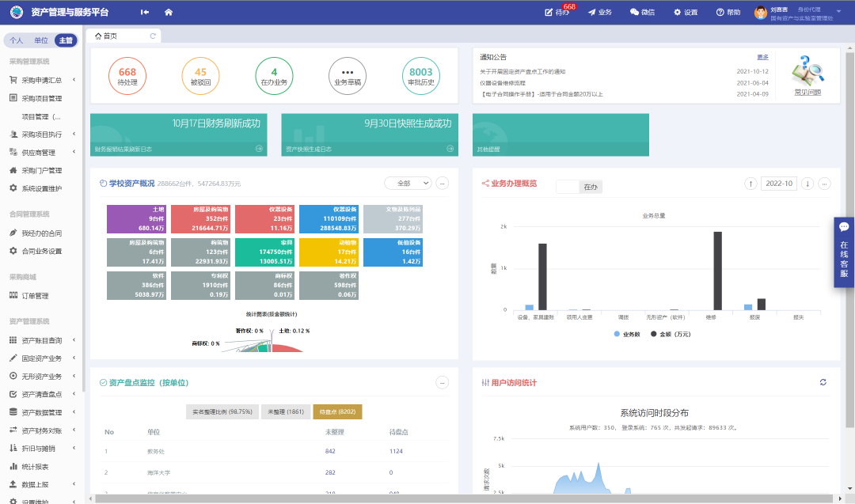
Task: Open 订单管理 in the sidebar
Action: pyautogui.click(x=35, y=296)
